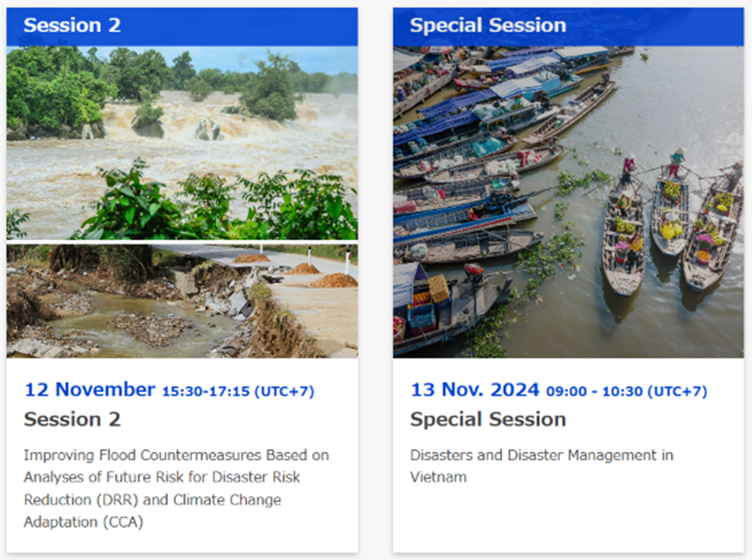Select the 13 Nov. 2024 date text

(475, 390)
